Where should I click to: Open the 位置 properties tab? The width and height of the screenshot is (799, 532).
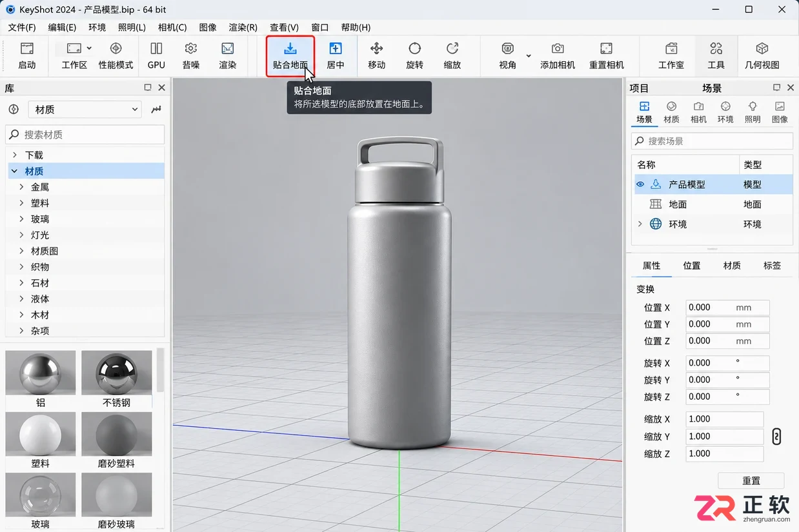point(692,266)
